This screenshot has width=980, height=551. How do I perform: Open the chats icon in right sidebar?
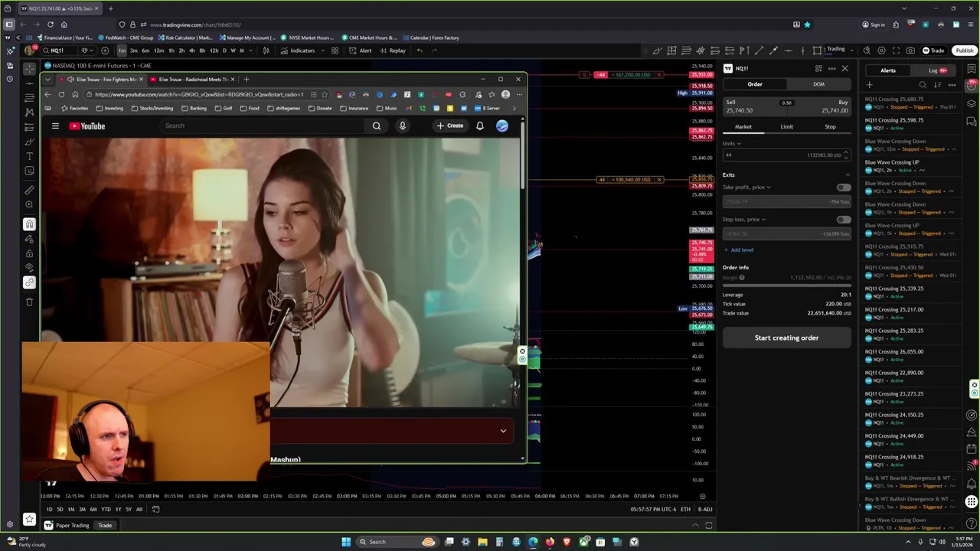click(x=972, y=121)
